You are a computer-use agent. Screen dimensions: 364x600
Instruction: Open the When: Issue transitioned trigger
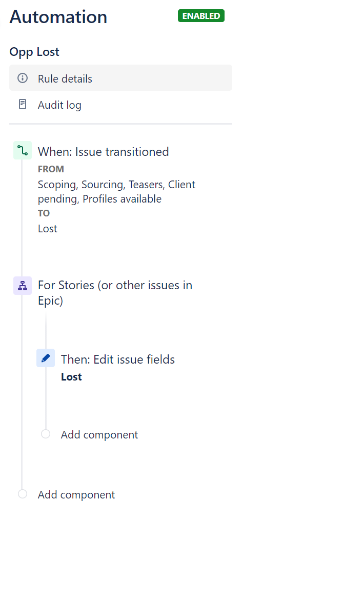[103, 151]
